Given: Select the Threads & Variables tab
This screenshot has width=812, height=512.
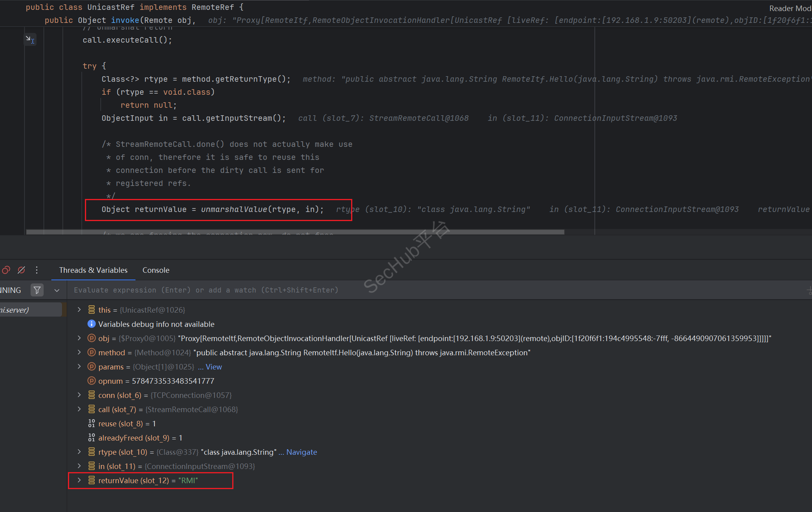Looking at the screenshot, I should 93,270.
